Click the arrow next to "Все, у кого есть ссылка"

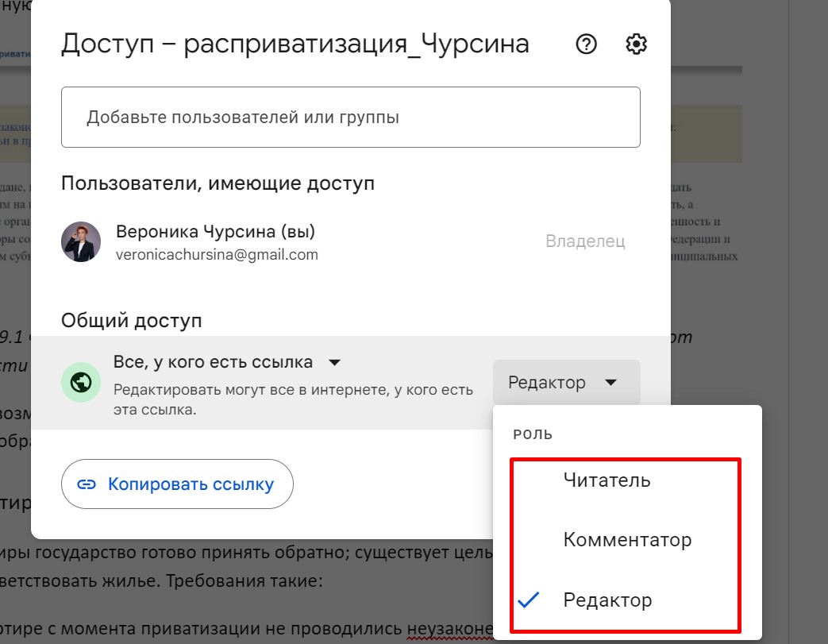(x=335, y=363)
